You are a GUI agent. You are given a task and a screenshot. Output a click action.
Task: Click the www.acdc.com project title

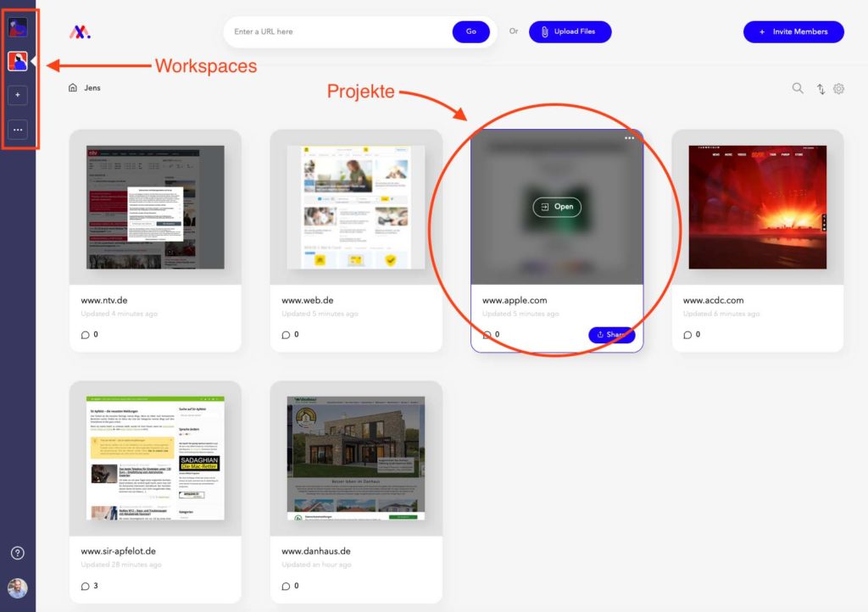click(x=713, y=300)
